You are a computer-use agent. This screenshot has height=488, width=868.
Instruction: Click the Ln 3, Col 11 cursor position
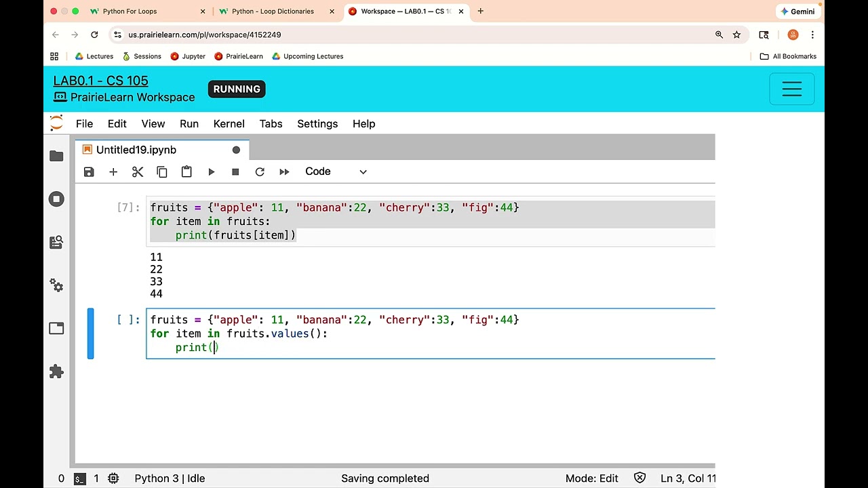click(688, 479)
